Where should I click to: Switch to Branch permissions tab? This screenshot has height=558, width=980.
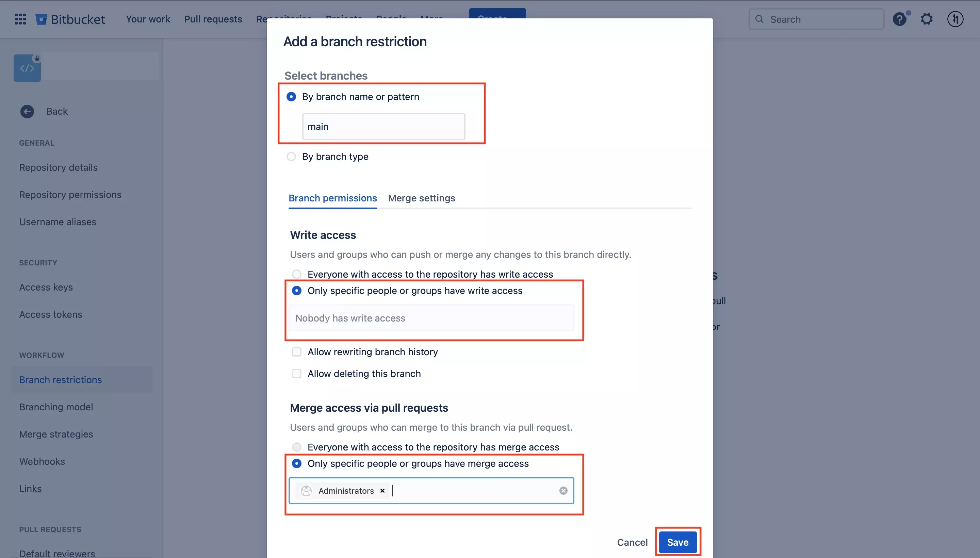(x=332, y=198)
